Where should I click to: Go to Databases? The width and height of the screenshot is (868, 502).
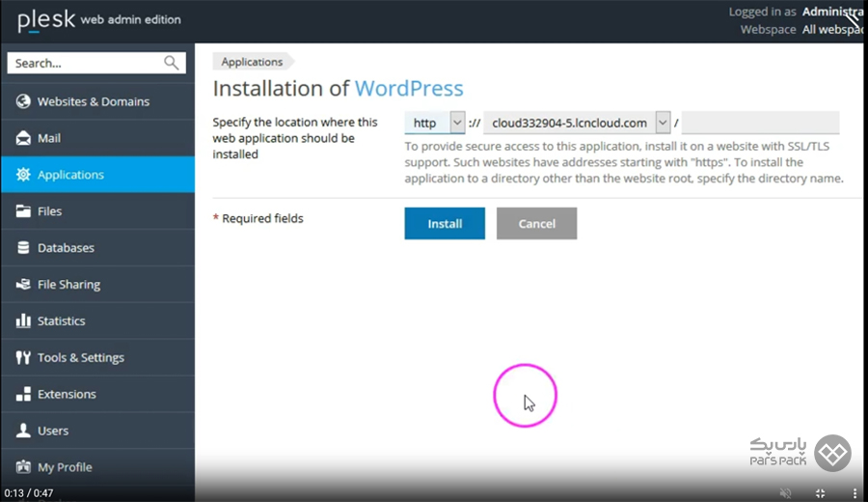point(97,248)
